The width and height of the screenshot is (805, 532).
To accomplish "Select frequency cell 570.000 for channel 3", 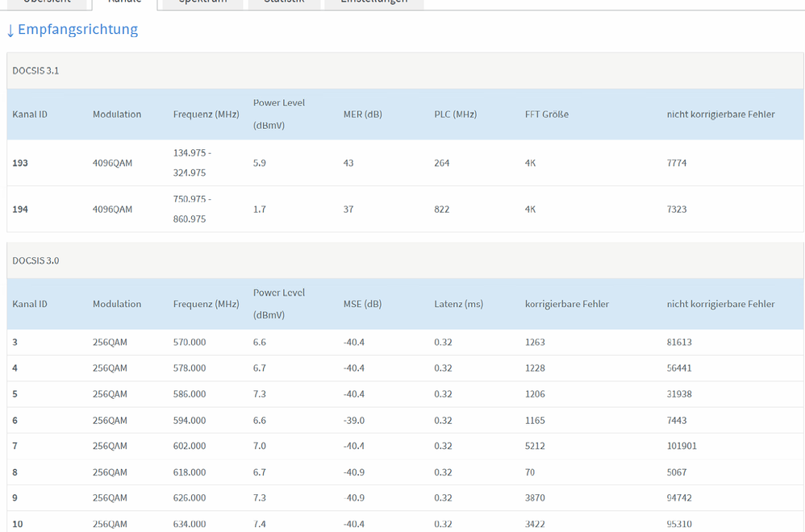I will [x=190, y=343].
